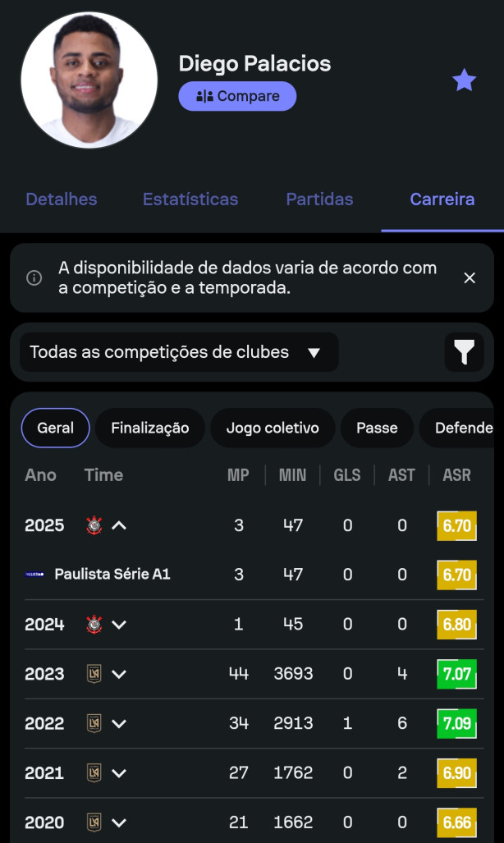Open the filter icon next to competitions dropdown
The image size is (504, 843).
tap(465, 352)
